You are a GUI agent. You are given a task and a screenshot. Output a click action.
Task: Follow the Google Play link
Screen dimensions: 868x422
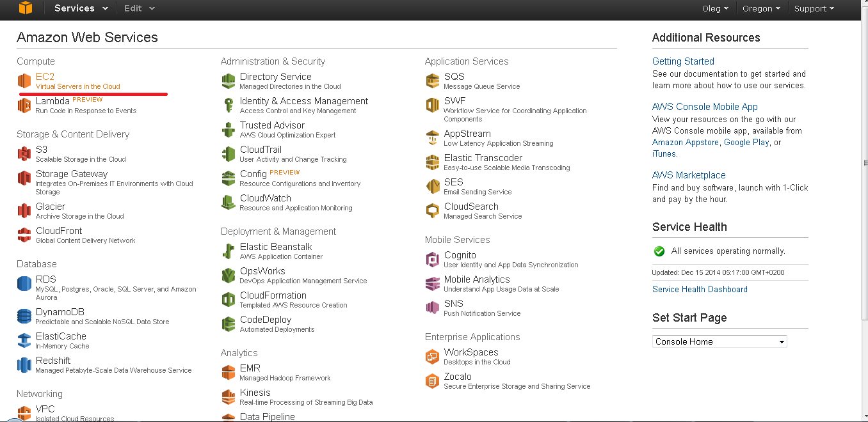746,143
